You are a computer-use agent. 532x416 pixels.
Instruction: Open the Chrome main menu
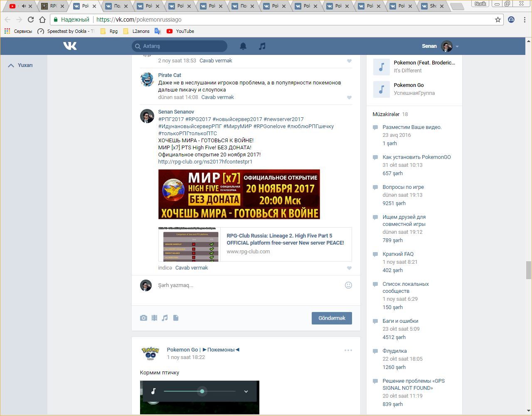525,20
